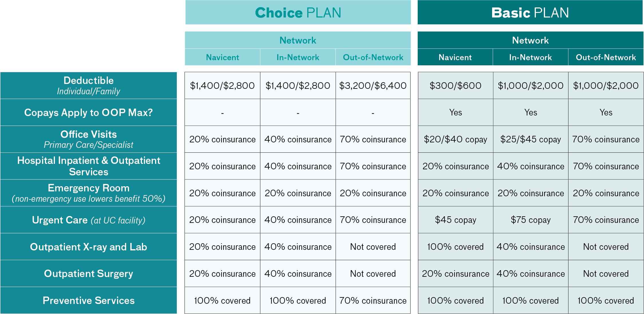This screenshot has width=644, height=314.
Task: Select the Choice PLAN header
Action: click(x=298, y=12)
